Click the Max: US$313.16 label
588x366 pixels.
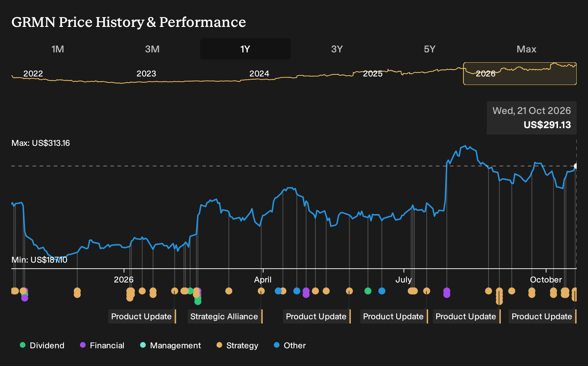click(41, 143)
